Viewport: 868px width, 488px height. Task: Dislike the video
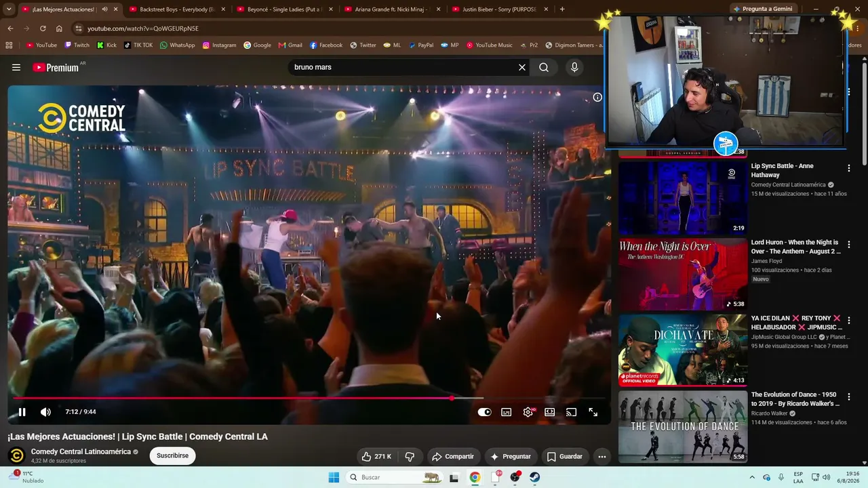point(410,456)
